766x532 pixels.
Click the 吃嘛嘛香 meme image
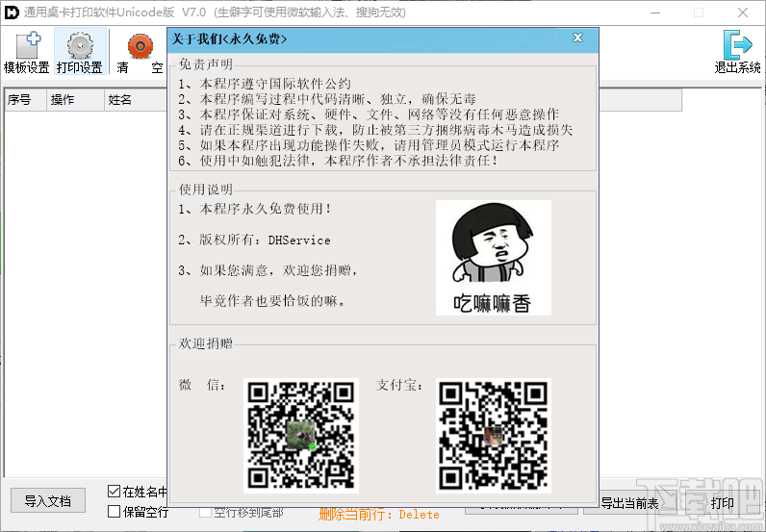point(494,258)
